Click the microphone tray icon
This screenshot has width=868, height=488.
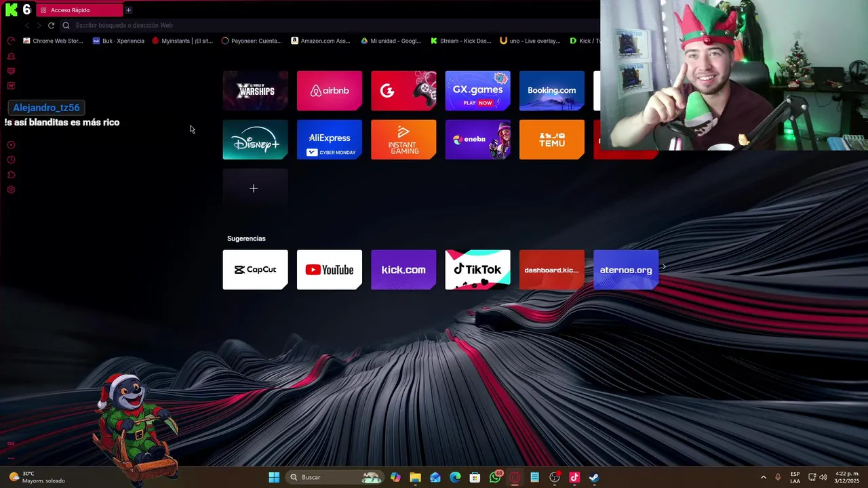pyautogui.click(x=778, y=477)
